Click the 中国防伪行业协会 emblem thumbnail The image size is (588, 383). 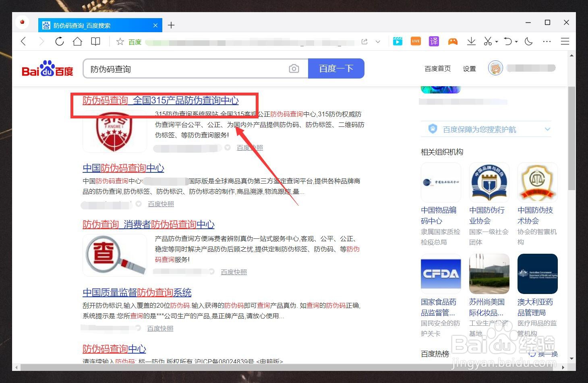(x=489, y=182)
